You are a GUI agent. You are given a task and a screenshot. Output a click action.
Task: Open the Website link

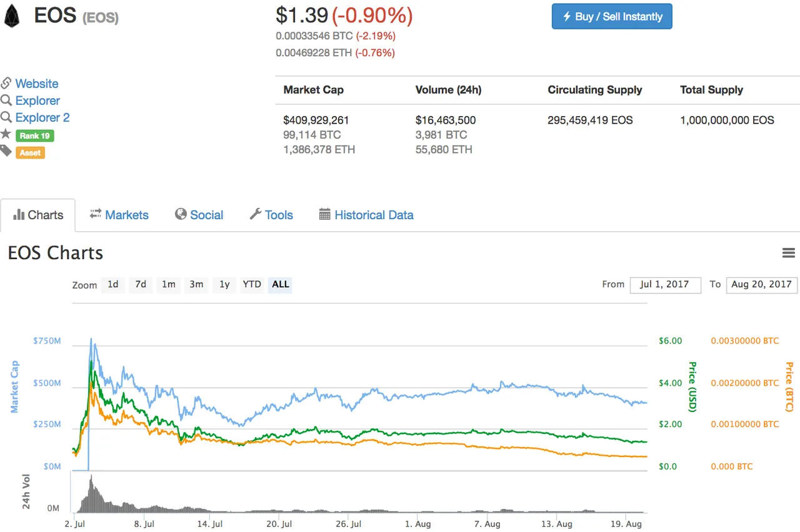[37, 84]
